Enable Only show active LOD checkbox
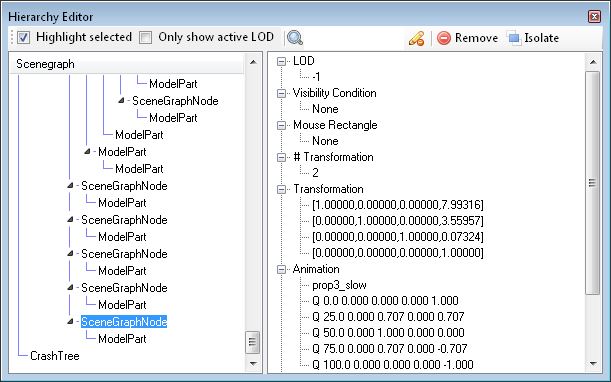611x382 pixels. (x=146, y=37)
